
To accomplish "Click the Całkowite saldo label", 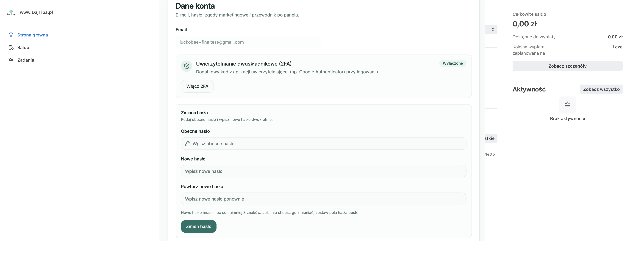I will click(x=529, y=14).
